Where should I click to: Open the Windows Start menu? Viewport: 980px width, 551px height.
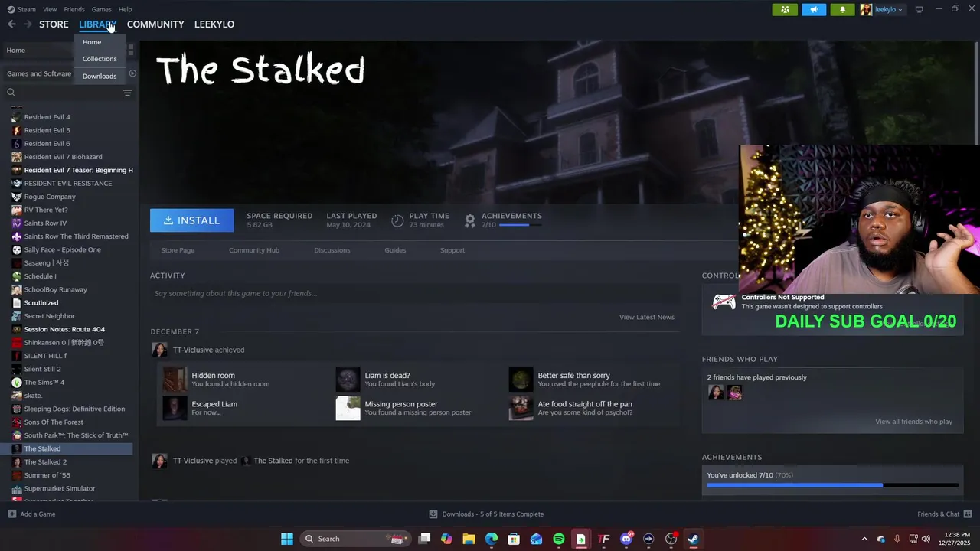[x=287, y=539]
